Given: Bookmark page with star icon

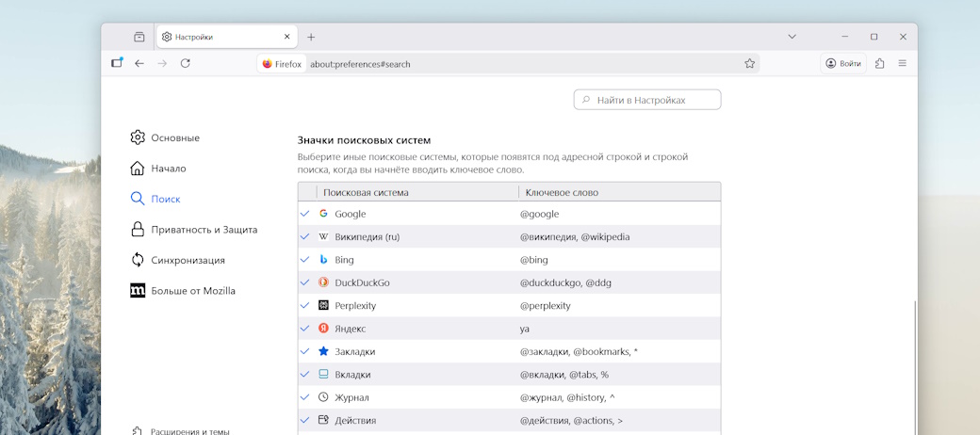Looking at the screenshot, I should tap(750, 64).
